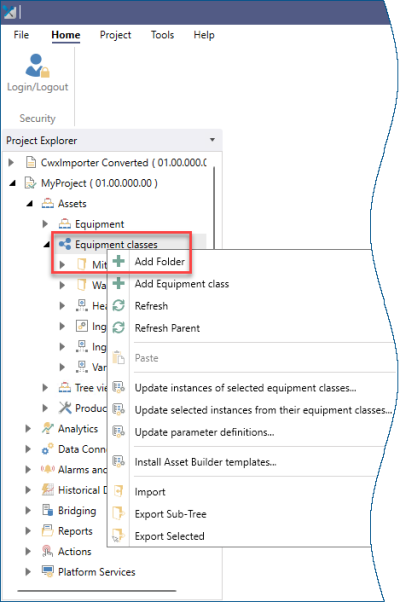Click the Platform Services monitor icon

point(48,571)
